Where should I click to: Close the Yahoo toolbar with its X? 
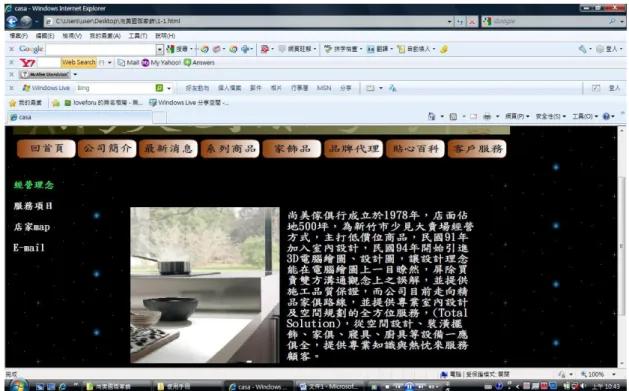12,63
